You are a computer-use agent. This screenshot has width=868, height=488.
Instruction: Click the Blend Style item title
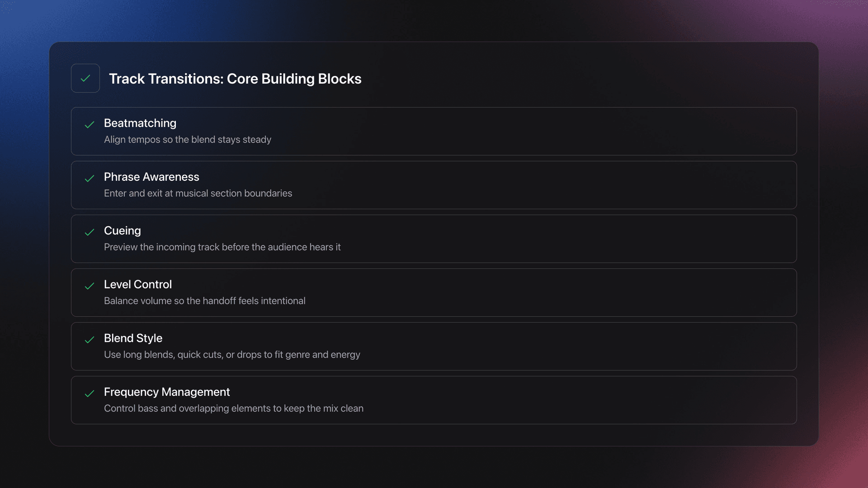[133, 338]
